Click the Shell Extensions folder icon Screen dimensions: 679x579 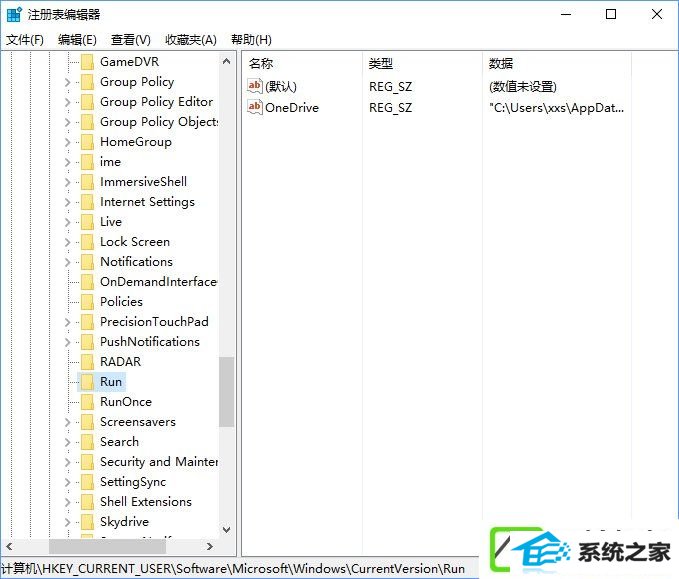[87, 501]
